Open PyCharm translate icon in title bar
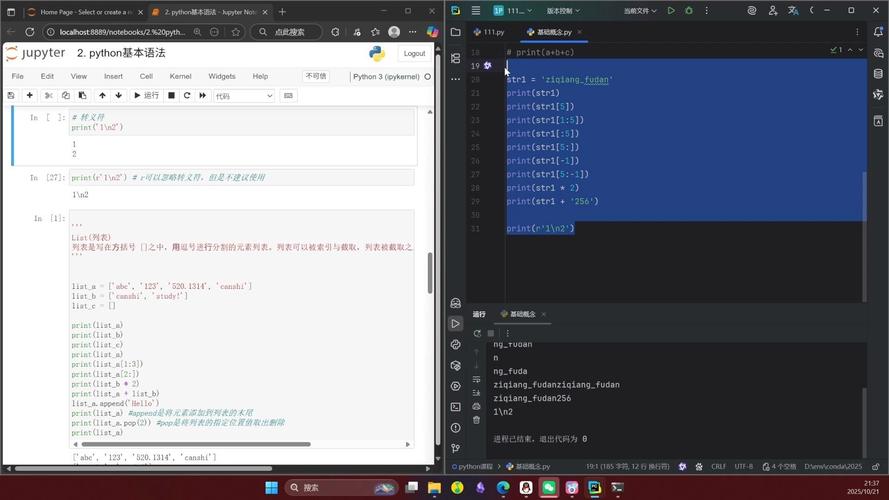Image resolution: width=889 pixels, height=500 pixels. point(793,10)
